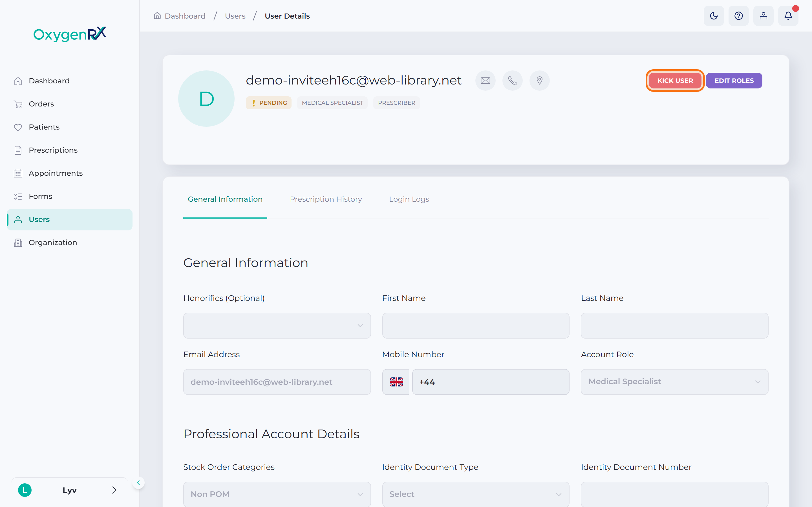Expand the Honorifics dropdown
Image resolution: width=812 pixels, height=507 pixels.
pos(277,326)
